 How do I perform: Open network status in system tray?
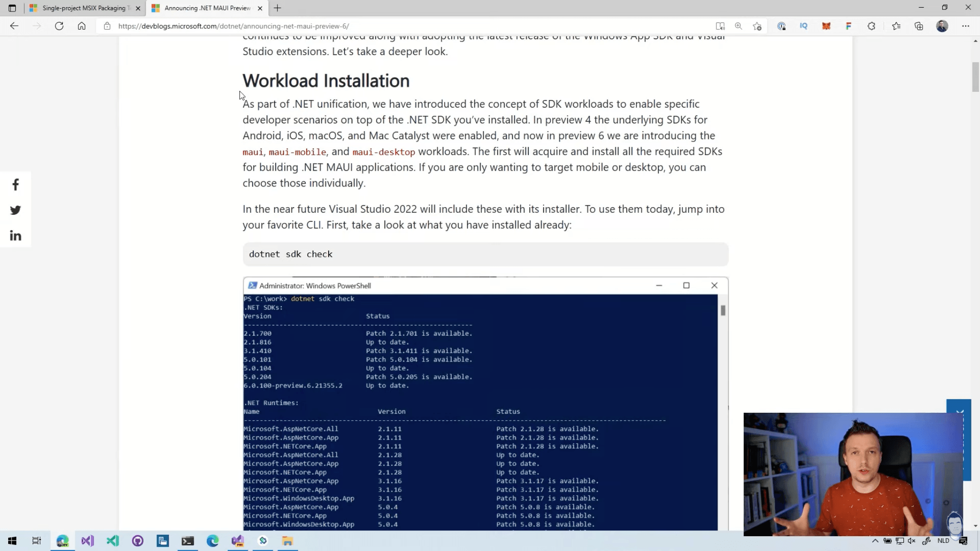(900, 541)
